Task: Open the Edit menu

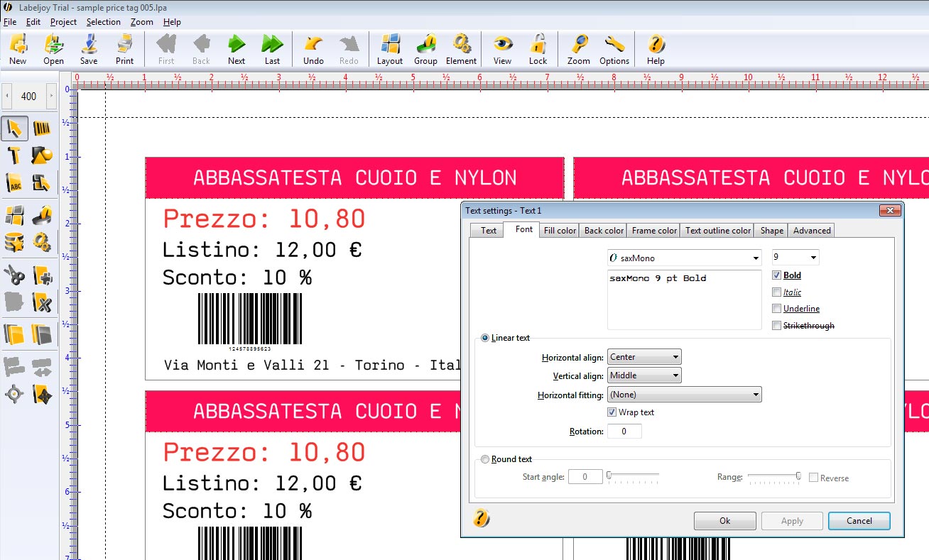Action: click(33, 22)
